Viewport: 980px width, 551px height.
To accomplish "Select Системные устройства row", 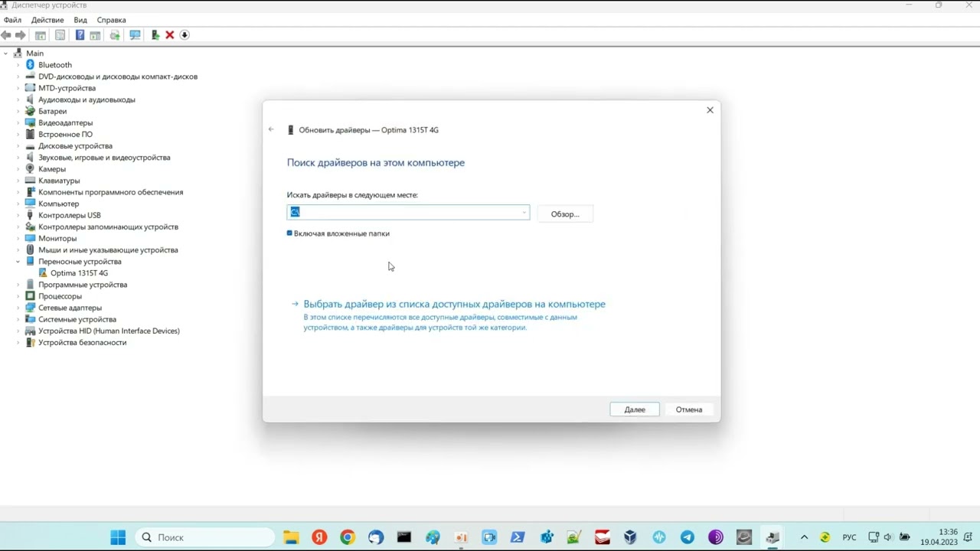I will pos(77,319).
